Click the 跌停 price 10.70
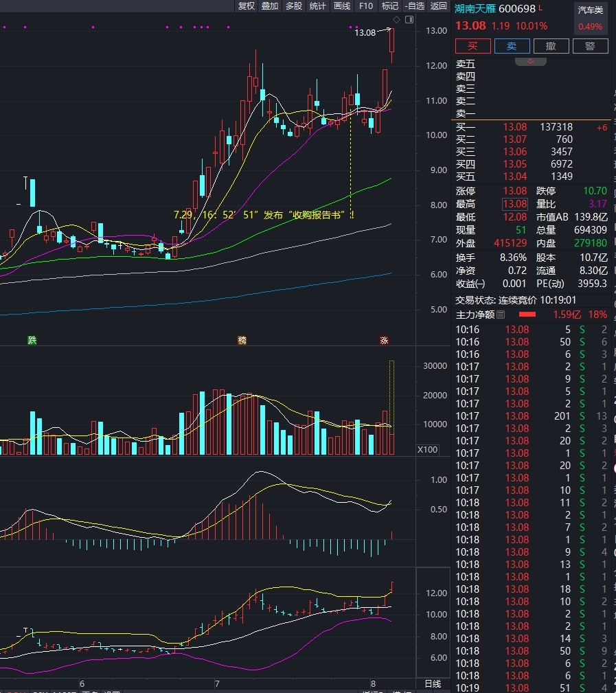This screenshot has height=693, width=616. [x=595, y=191]
